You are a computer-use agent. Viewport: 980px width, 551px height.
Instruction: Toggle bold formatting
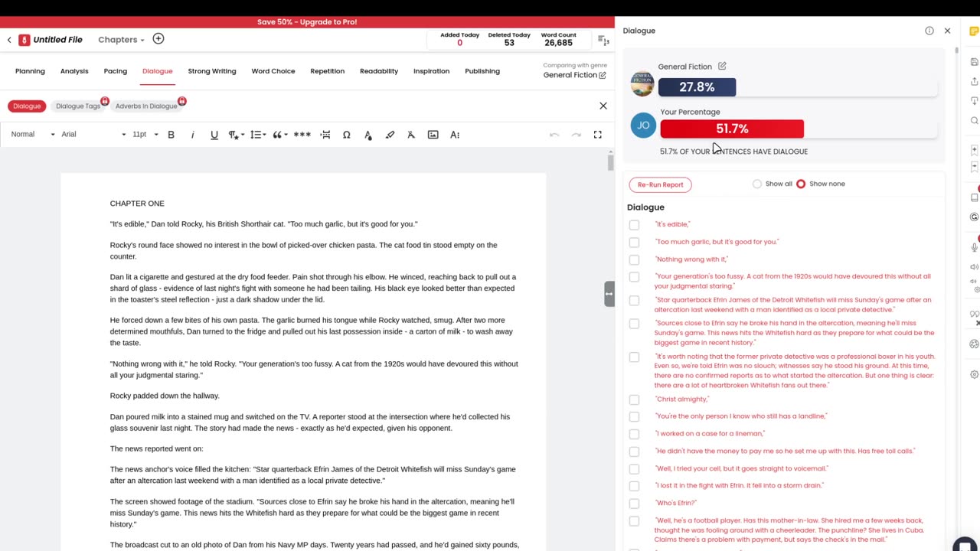[171, 135]
